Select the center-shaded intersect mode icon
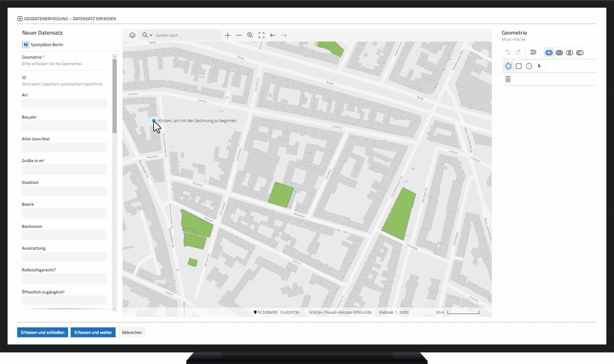The width and height of the screenshot is (614, 364). (569, 53)
